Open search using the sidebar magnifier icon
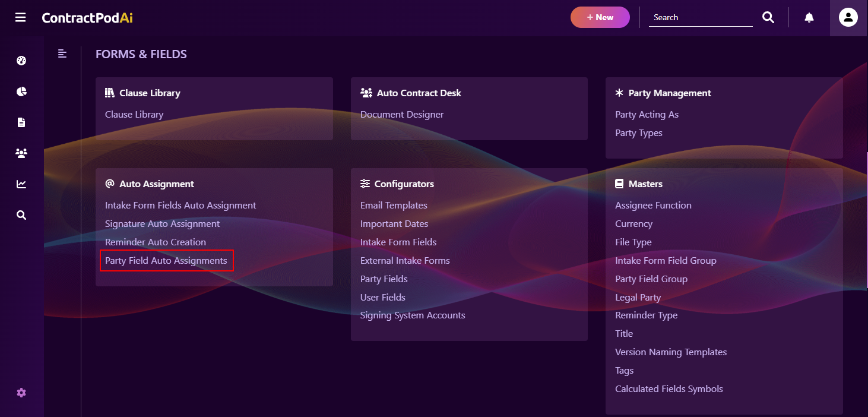The image size is (868, 417). pos(21,214)
